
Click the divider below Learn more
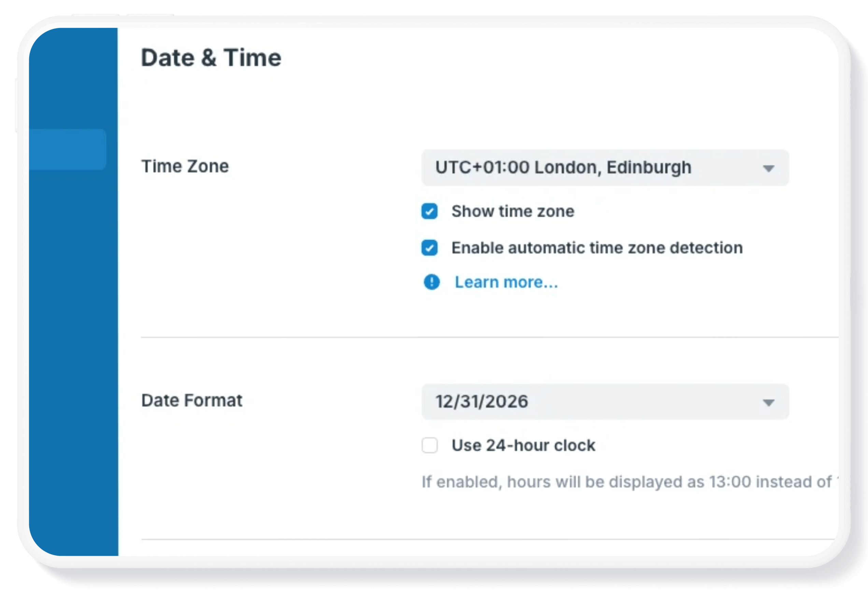[x=489, y=337]
